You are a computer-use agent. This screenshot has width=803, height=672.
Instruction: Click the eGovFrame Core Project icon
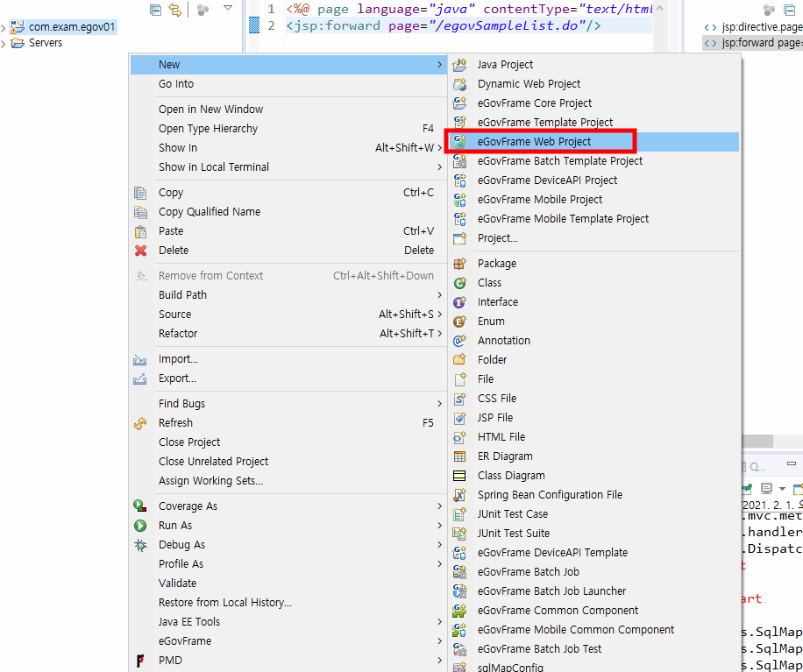[x=460, y=103]
